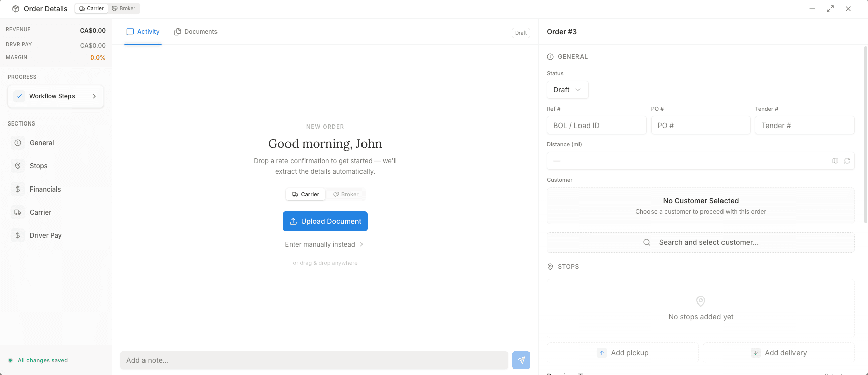This screenshot has height=375, width=868.
Task: Expand the window with the fullscreen arrows icon
Action: click(x=830, y=9)
